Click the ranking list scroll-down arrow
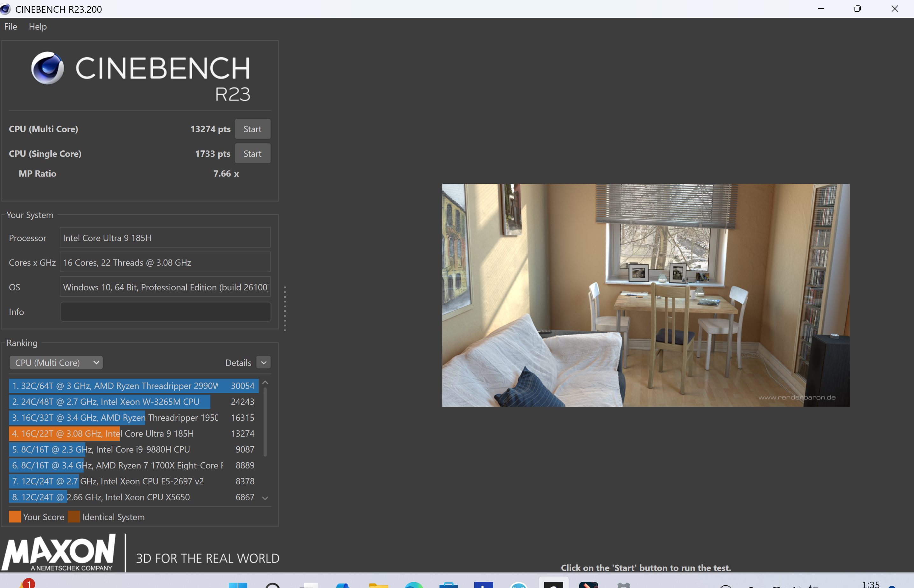Screen dimensions: 914x588 pyautogui.click(x=265, y=498)
